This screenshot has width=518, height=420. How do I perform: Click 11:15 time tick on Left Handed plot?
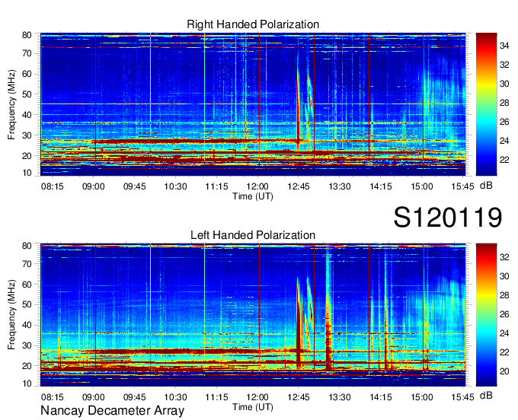216,397
